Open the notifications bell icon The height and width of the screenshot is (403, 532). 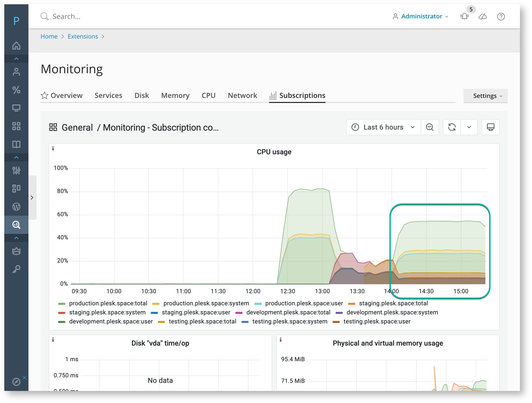(x=464, y=17)
